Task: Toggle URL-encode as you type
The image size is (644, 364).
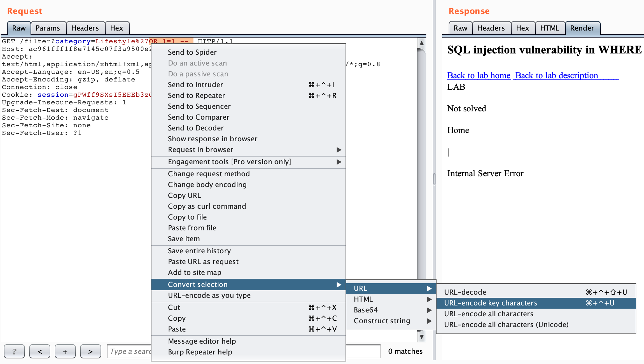Action: (209, 295)
